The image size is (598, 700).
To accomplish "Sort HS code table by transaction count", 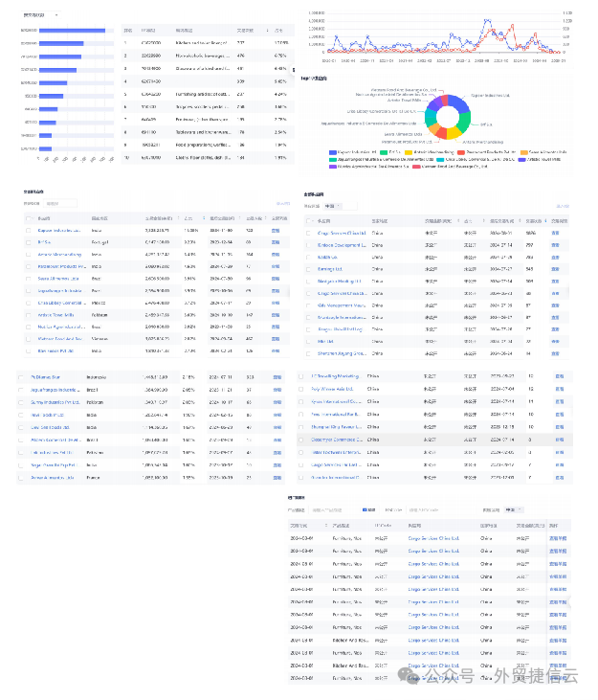I will (268, 31).
